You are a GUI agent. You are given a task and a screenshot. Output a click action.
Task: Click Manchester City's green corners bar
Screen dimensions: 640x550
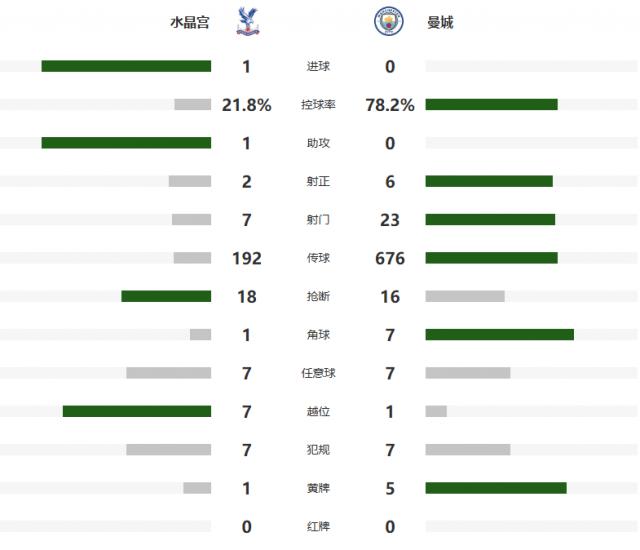499,335
